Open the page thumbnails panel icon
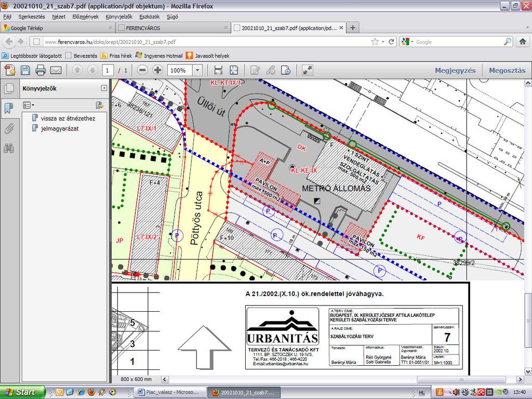Screen dimensions: 532x399 9,88
